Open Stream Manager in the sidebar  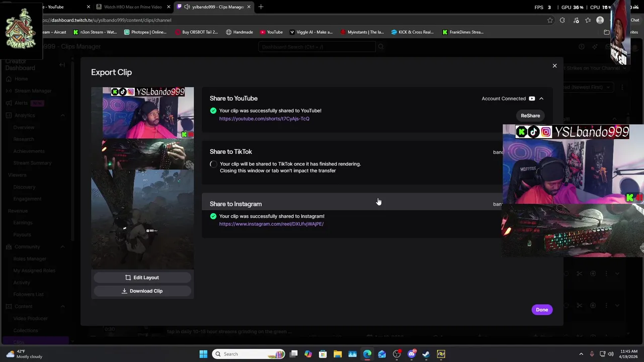coord(33,91)
